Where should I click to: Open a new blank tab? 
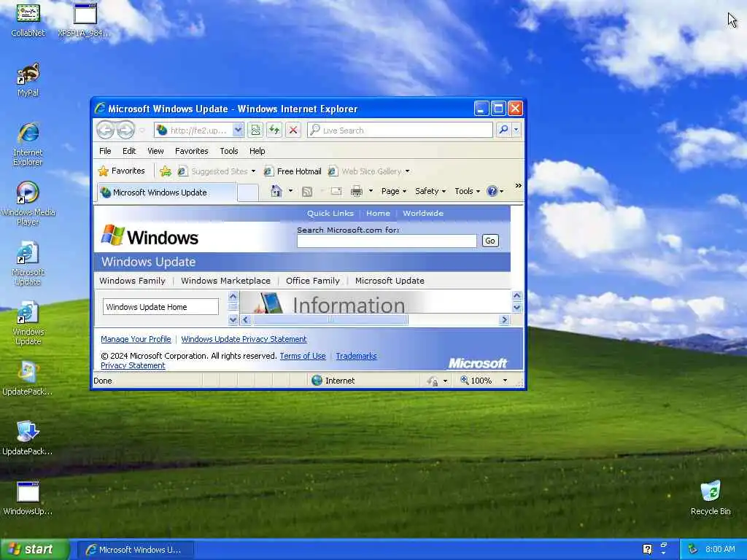coord(248,192)
